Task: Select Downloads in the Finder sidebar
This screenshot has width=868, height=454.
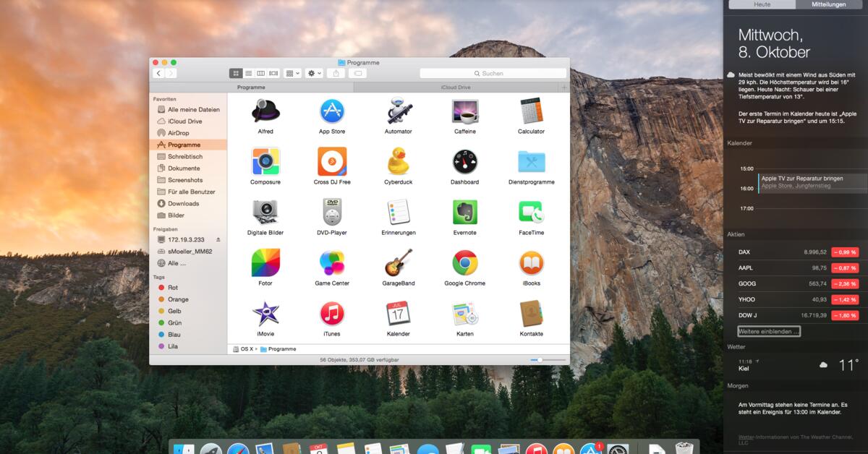Action: (x=183, y=204)
